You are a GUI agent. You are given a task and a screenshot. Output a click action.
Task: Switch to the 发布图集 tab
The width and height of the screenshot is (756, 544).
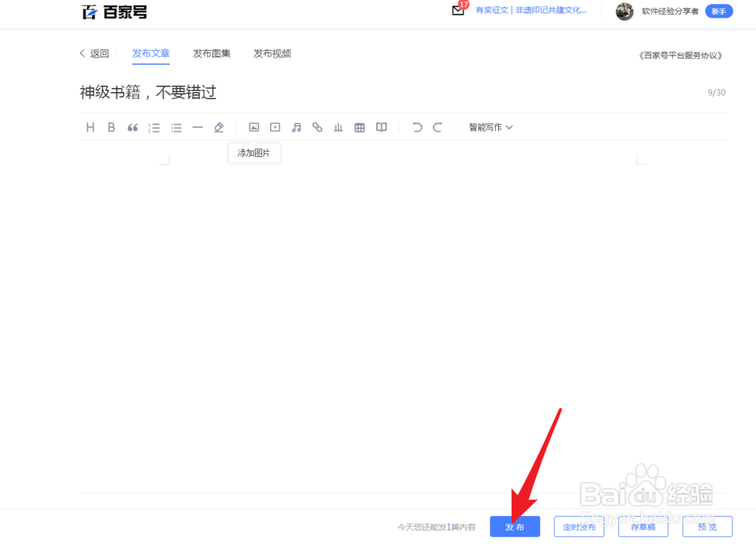212,54
